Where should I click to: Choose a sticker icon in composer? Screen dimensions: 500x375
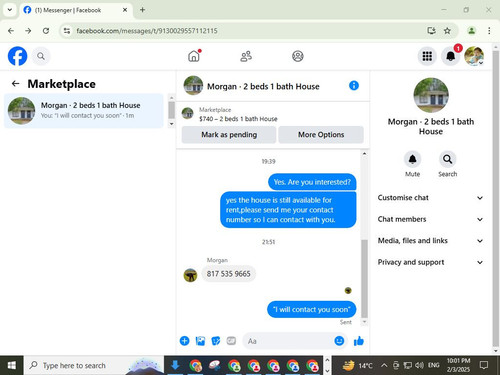pos(216,341)
